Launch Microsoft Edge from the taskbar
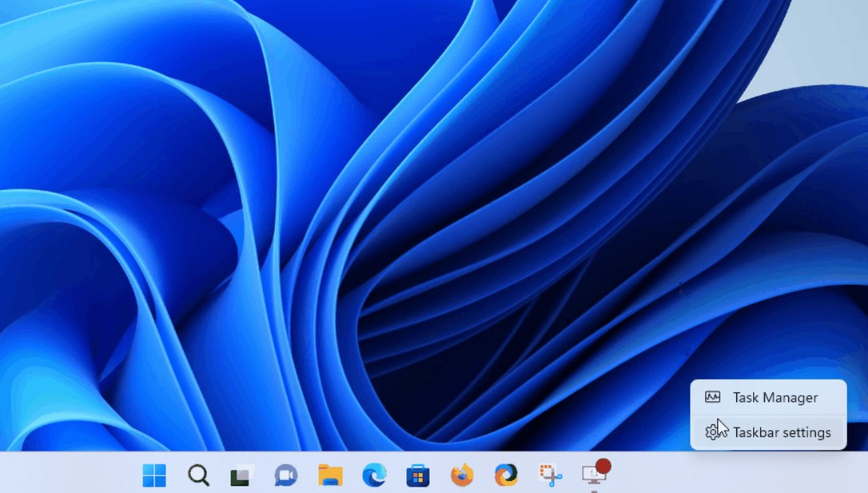Screen dimensions: 868x493 click(x=374, y=475)
